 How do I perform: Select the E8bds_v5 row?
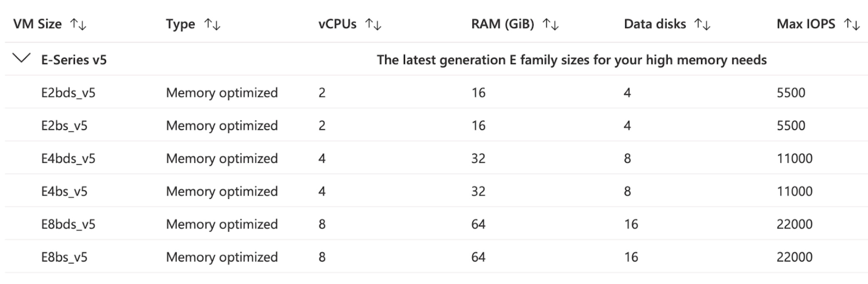[68, 224]
